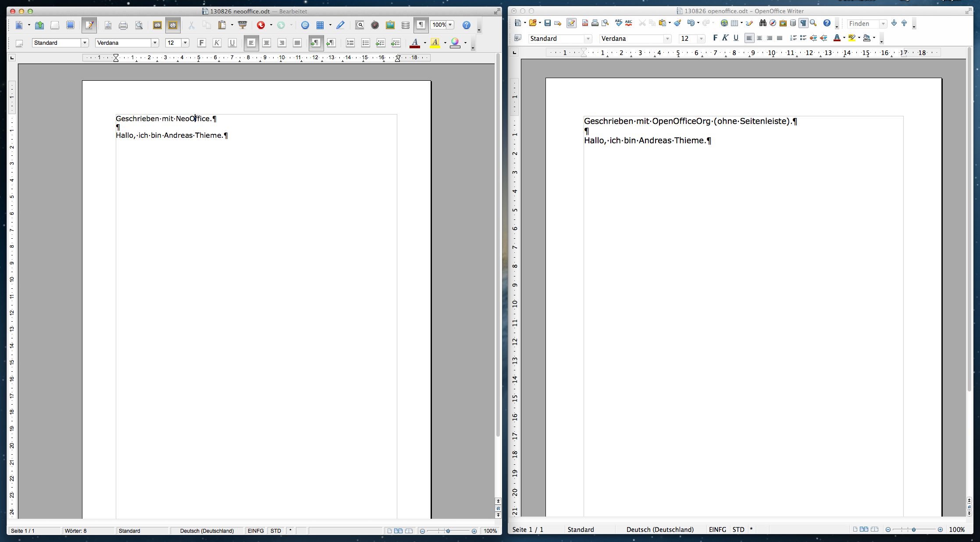The height and width of the screenshot is (542, 980).
Task: Open the zoom magnifier in OpenOffice toolbar
Action: (x=813, y=23)
